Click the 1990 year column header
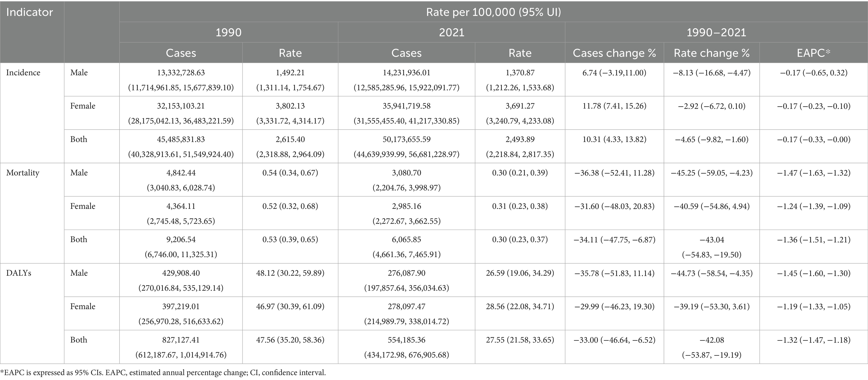The height and width of the screenshot is (380, 868). (228, 32)
